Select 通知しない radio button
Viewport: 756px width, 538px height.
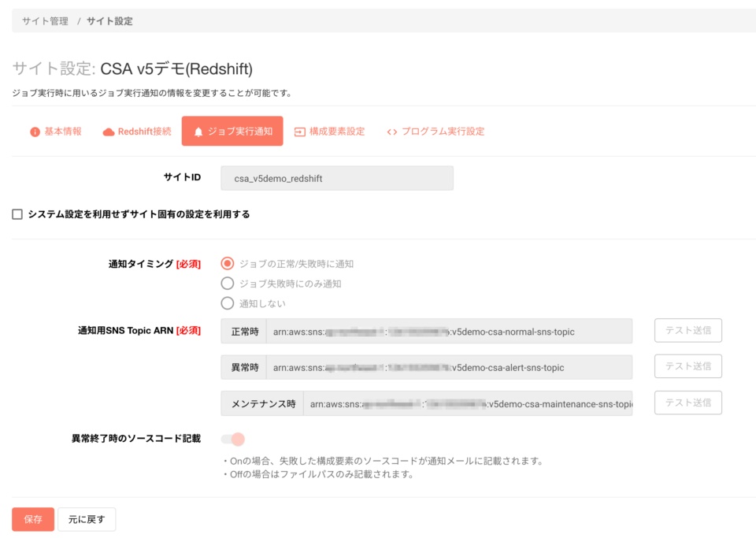pos(227,303)
